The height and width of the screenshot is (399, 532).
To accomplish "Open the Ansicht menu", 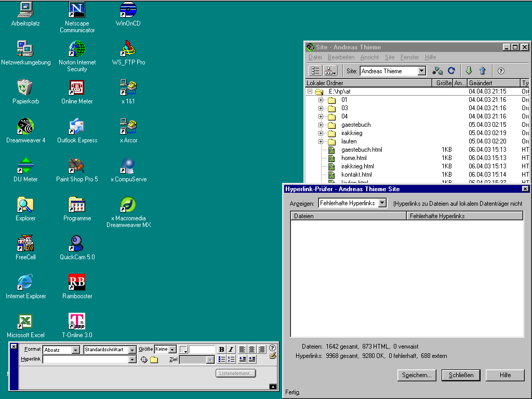I will point(369,57).
